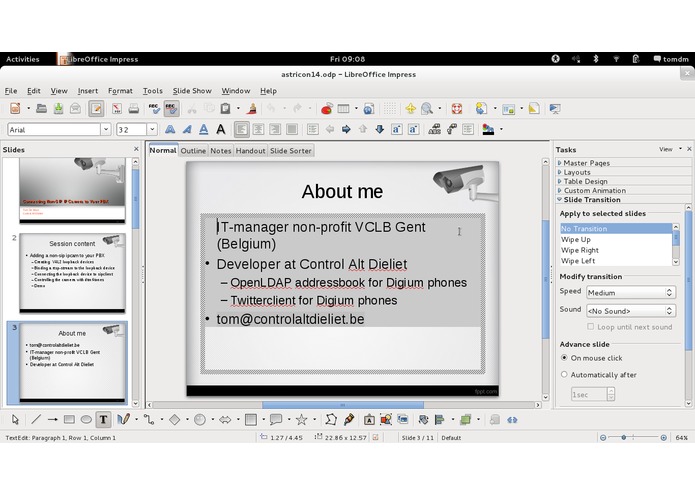Start slide show from toolbar icon

point(554,109)
